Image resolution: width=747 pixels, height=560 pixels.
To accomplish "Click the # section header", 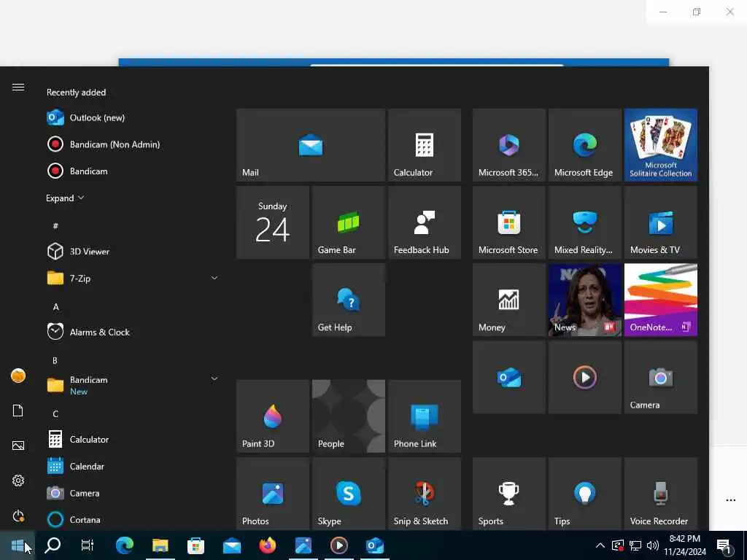I will pos(55,226).
